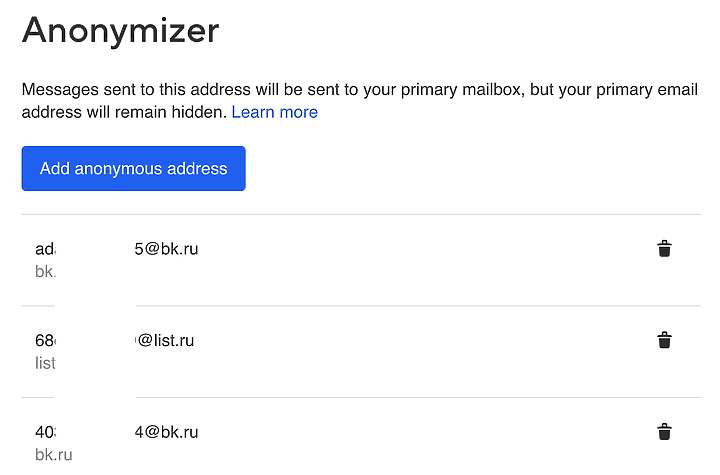Remove the bk.ru address starting with 40

click(x=664, y=432)
